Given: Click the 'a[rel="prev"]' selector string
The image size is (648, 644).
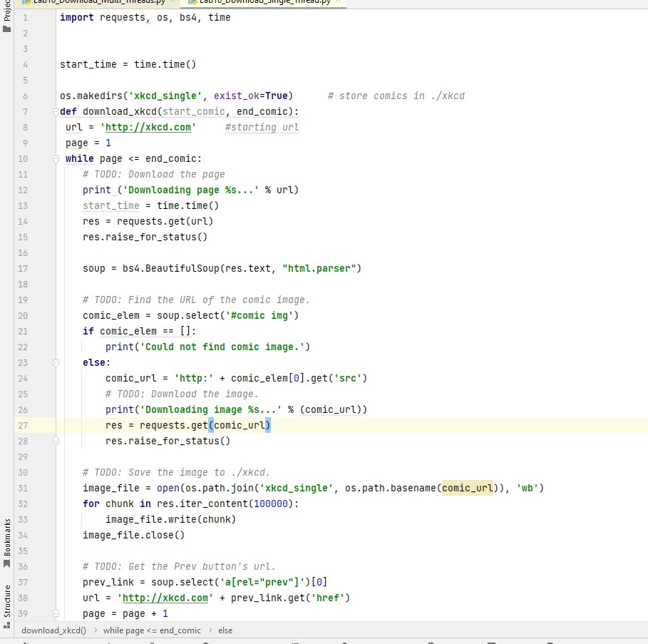Looking at the screenshot, I should pos(262,583).
